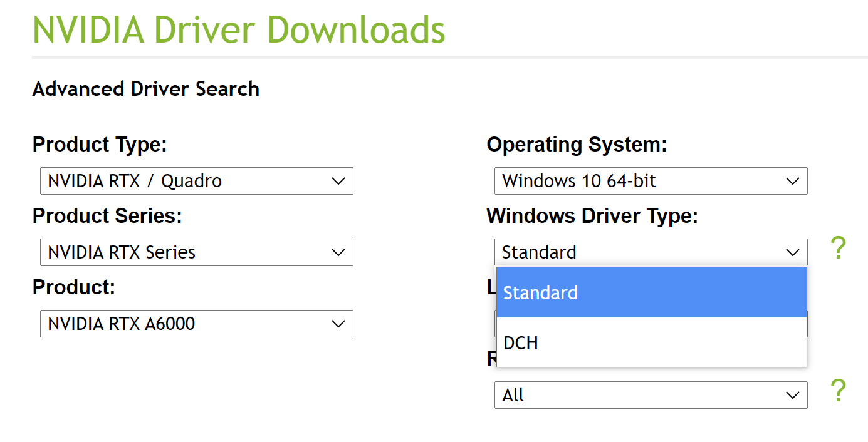
Task: Click the Operating System label
Action: 577,145
